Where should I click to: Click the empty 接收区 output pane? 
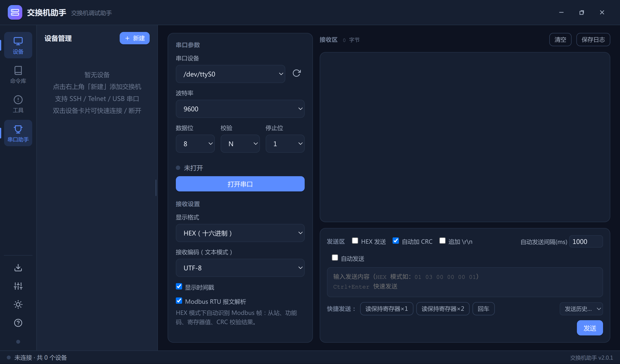465,137
